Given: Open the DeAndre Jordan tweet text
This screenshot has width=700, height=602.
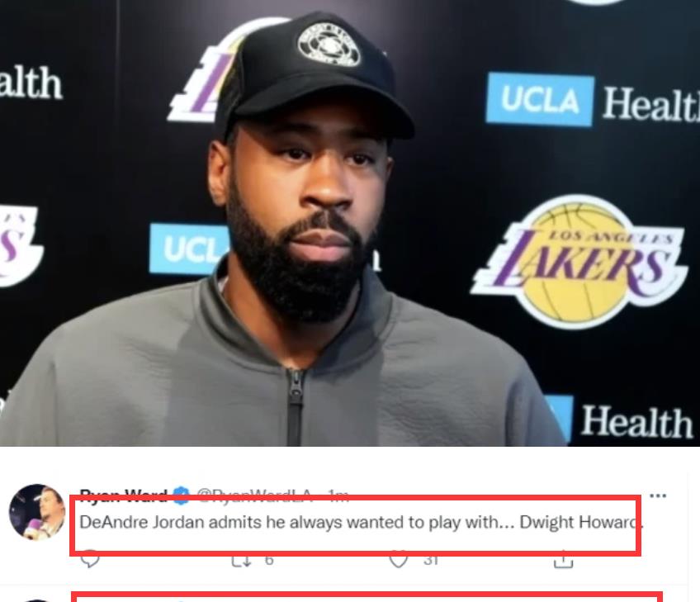Looking at the screenshot, I should (361, 522).
